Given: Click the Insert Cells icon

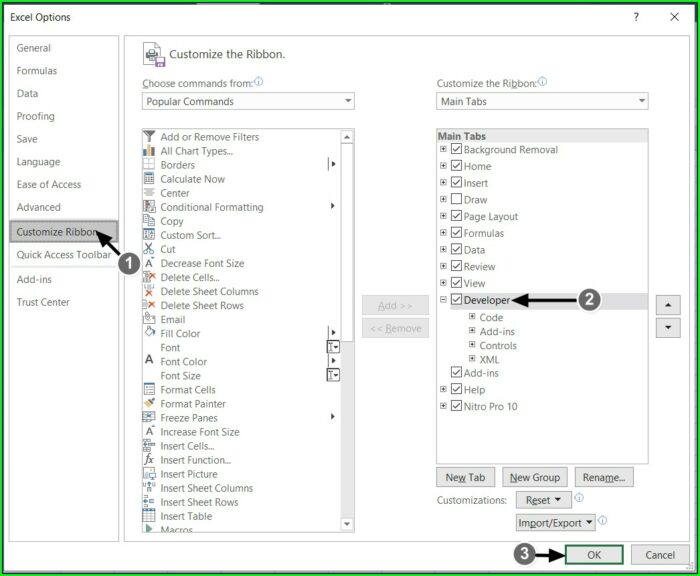Looking at the screenshot, I should [x=149, y=445].
